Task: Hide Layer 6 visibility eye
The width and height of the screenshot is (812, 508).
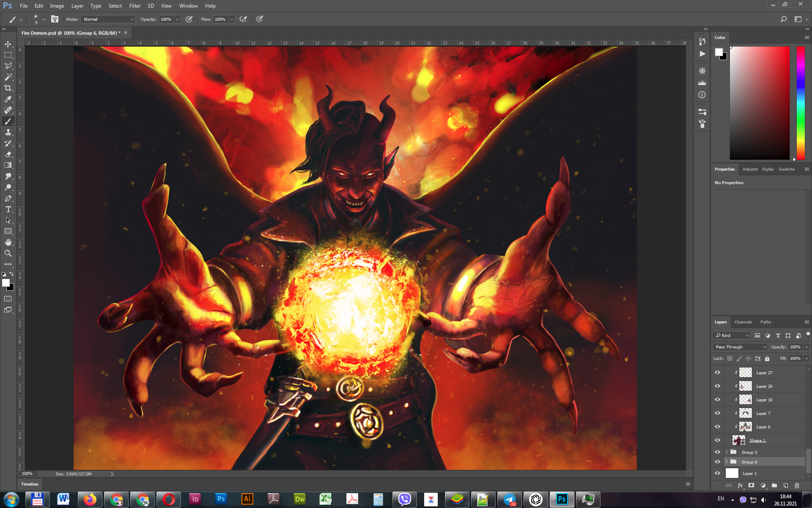Action: click(717, 427)
